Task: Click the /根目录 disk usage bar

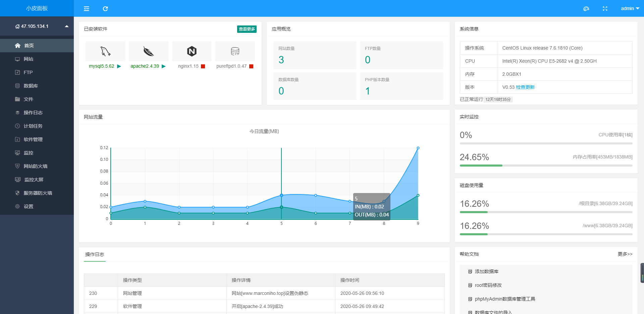Action: [x=546, y=212]
